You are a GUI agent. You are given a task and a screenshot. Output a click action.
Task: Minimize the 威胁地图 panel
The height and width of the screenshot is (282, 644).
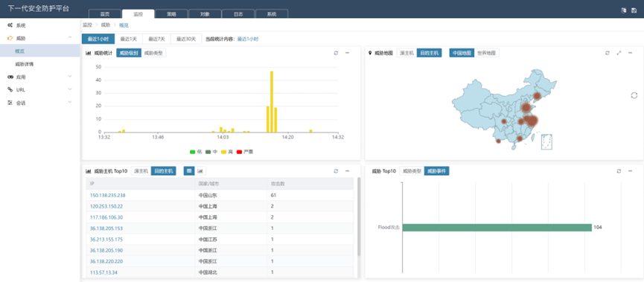point(630,53)
